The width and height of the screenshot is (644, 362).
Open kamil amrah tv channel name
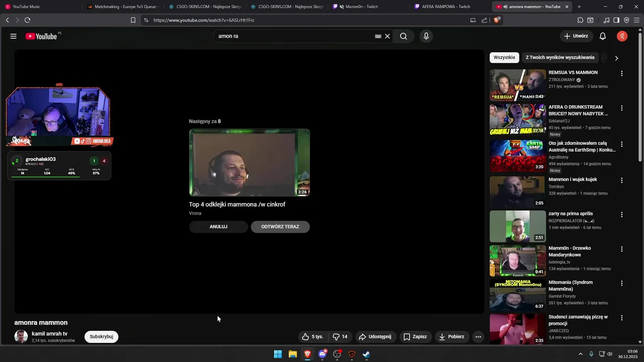[x=49, y=333]
